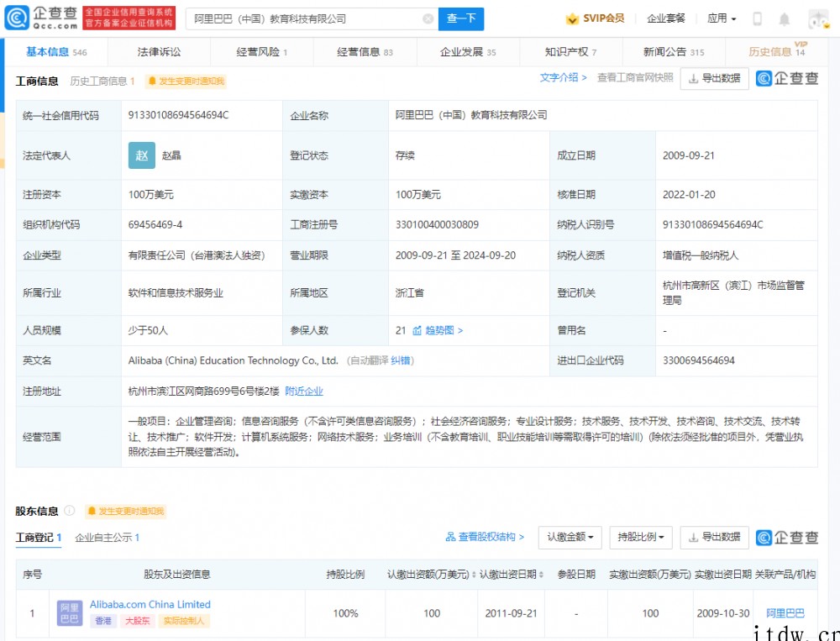This screenshot has height=641, width=840.
Task: Click the 纠错 link beside English name
Action: (x=400, y=360)
